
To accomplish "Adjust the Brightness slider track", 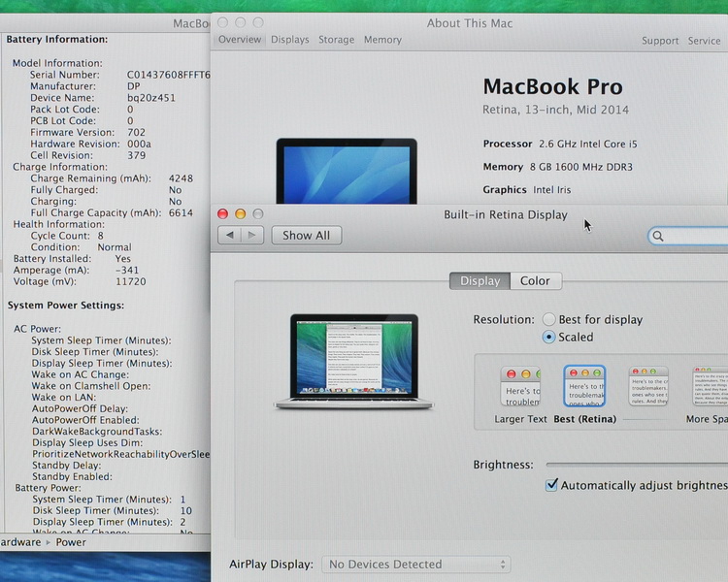I will point(637,464).
